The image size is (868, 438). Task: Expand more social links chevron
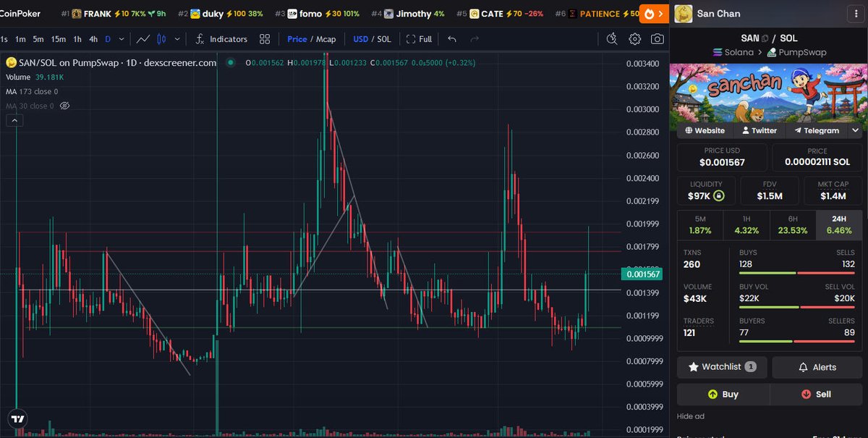point(856,130)
